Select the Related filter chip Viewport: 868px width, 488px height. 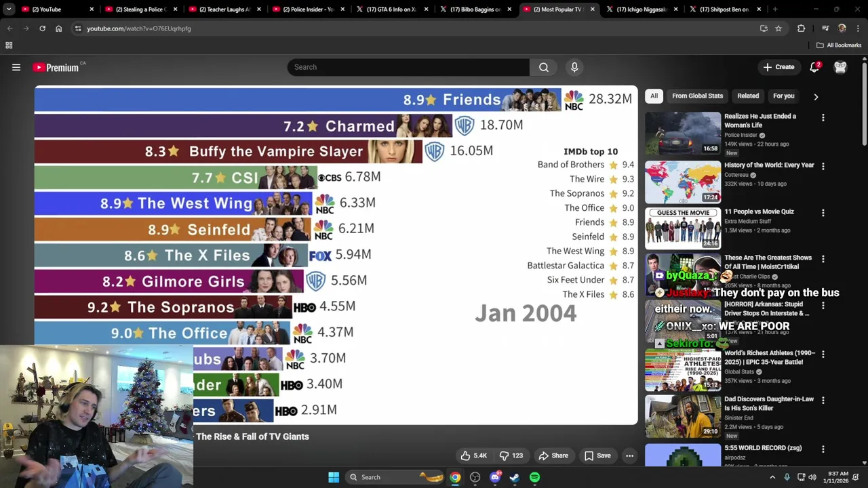click(x=748, y=96)
